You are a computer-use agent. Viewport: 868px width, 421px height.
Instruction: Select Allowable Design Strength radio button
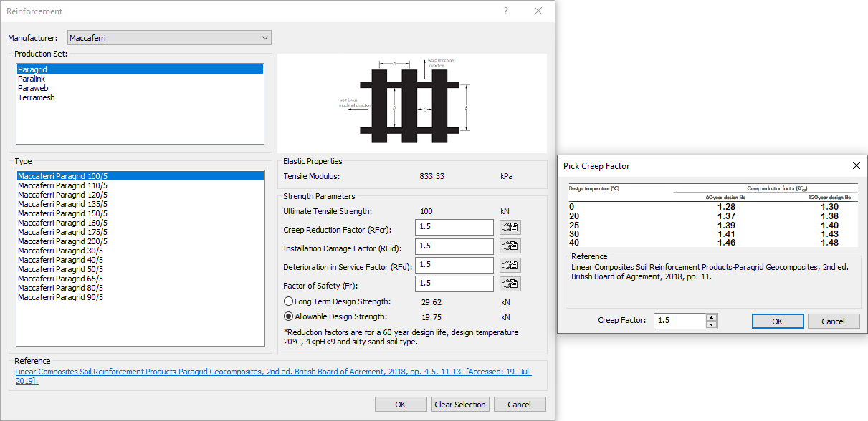pos(289,316)
